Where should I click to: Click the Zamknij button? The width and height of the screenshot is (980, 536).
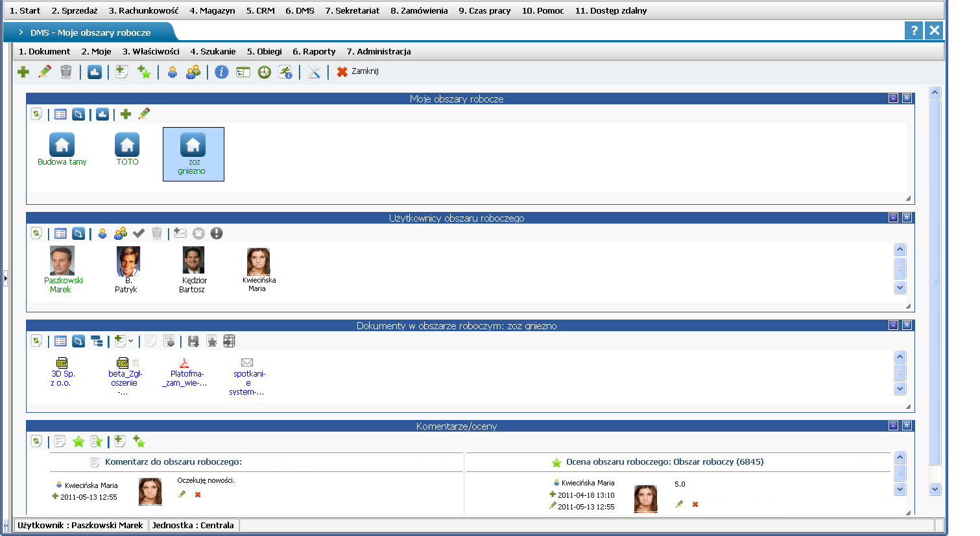(x=357, y=71)
